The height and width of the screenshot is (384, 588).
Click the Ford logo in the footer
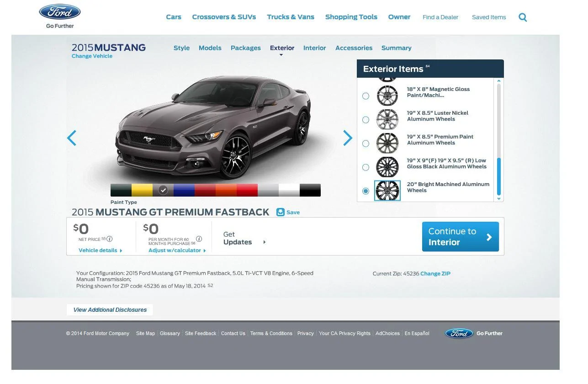pos(459,333)
